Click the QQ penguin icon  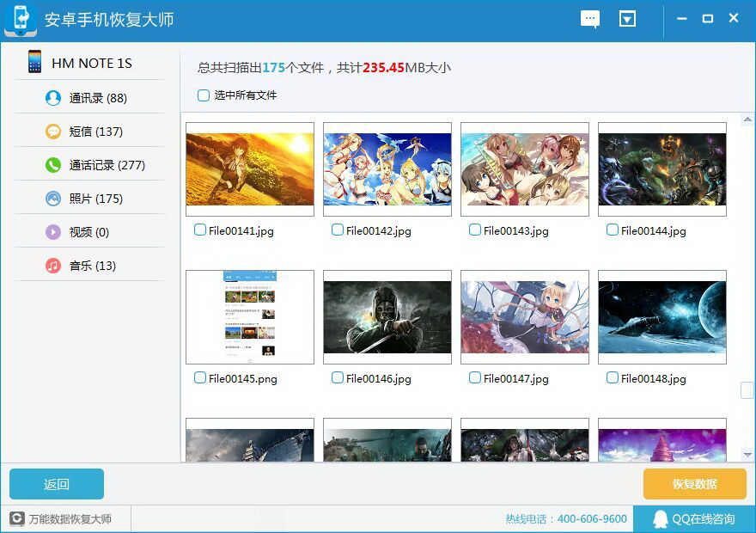pos(660,519)
